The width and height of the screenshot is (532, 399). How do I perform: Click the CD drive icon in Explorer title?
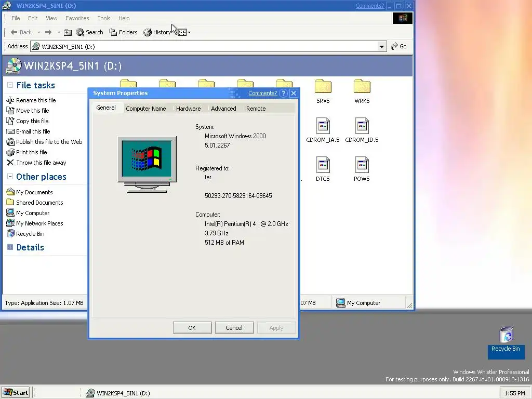click(6, 6)
